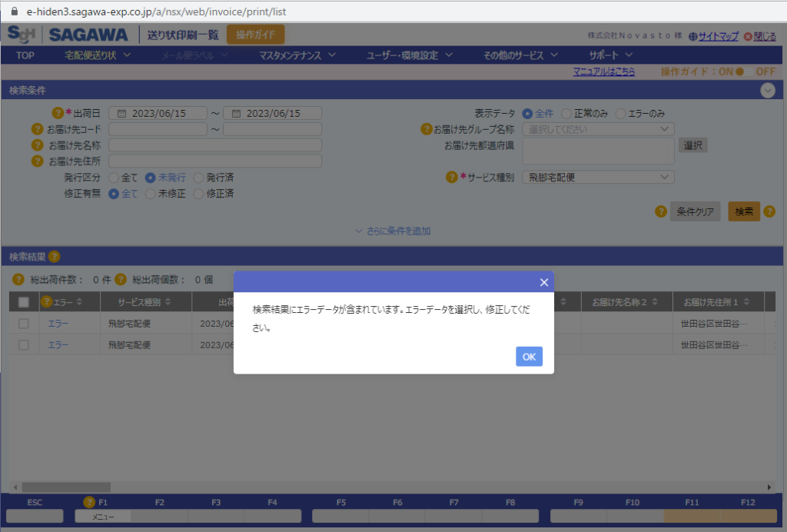The height and width of the screenshot is (532, 787).
Task: Select the エラーのみ display radio button
Action: click(x=620, y=114)
